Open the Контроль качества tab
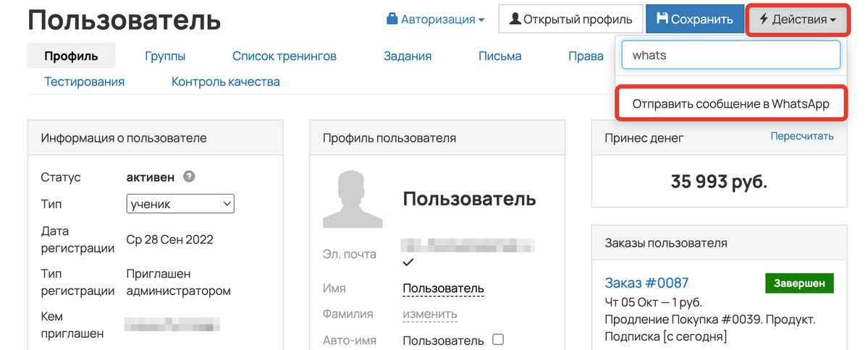The image size is (868, 350). click(225, 82)
